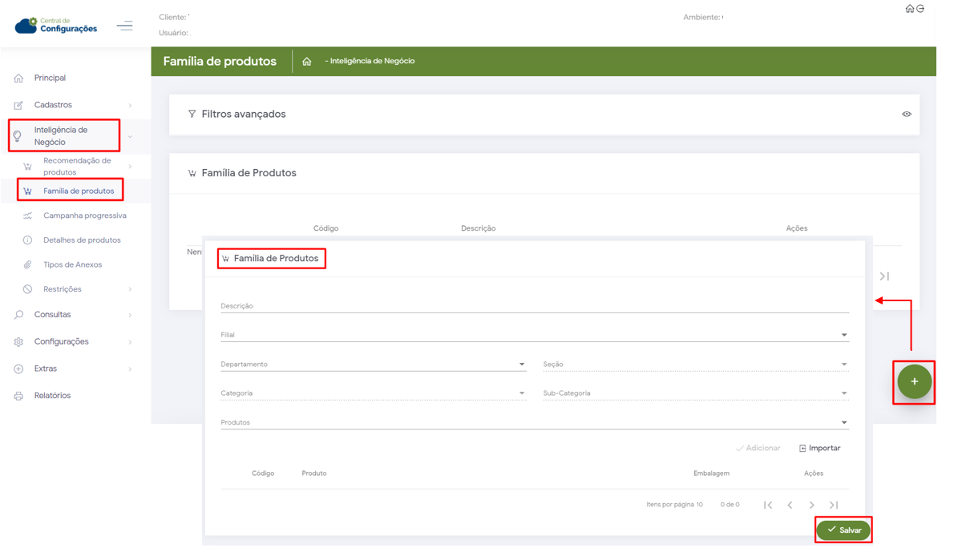Click the hamburger menu icon beside logo
Image resolution: width=954 pixels, height=560 pixels.
pos(124,26)
